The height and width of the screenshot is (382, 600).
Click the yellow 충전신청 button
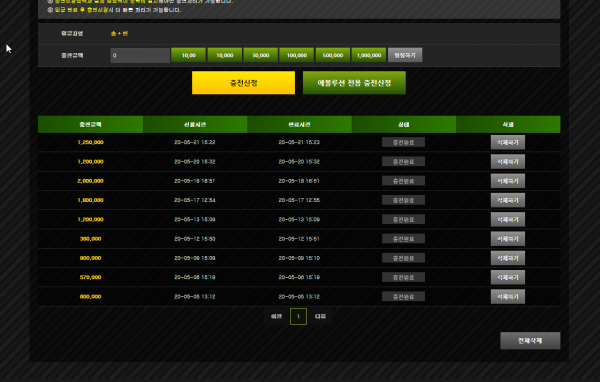click(243, 83)
